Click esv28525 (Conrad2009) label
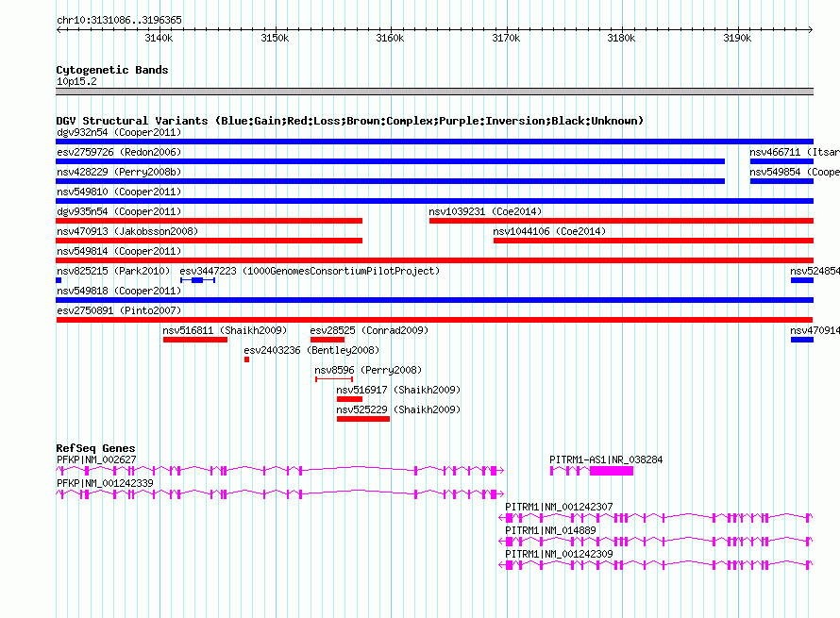This screenshot has width=840, height=618. pyautogui.click(x=369, y=330)
